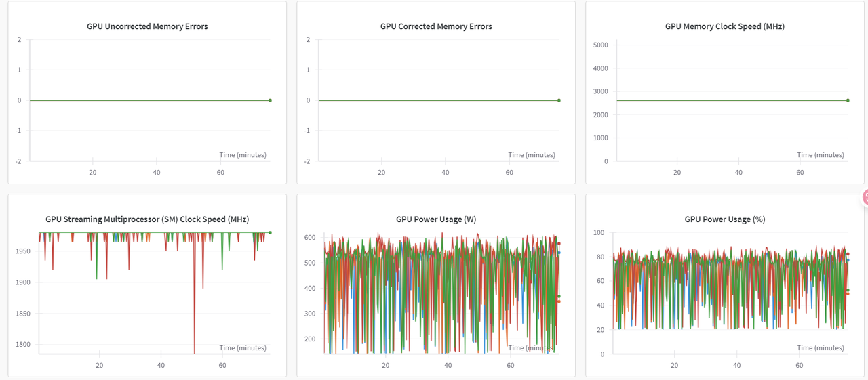
Task: Click the 600 y-axis label on Power Usage (W)
Action: point(310,238)
